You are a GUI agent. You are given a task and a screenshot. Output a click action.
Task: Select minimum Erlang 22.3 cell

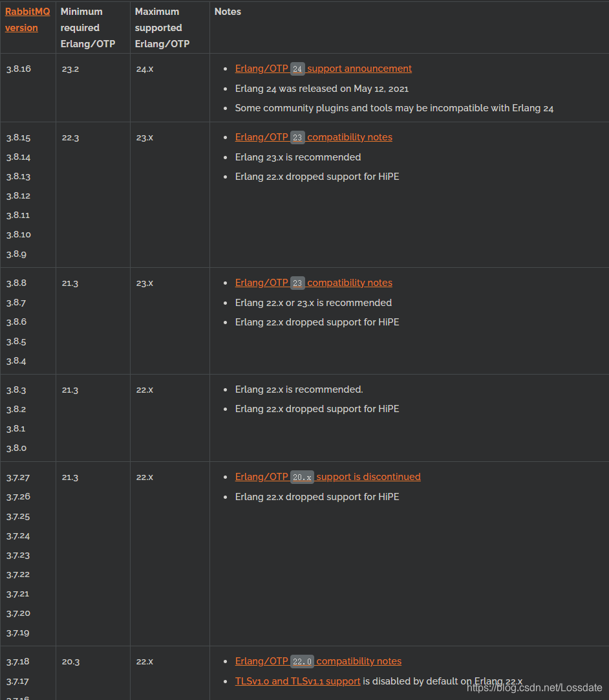pyautogui.click(x=93, y=195)
